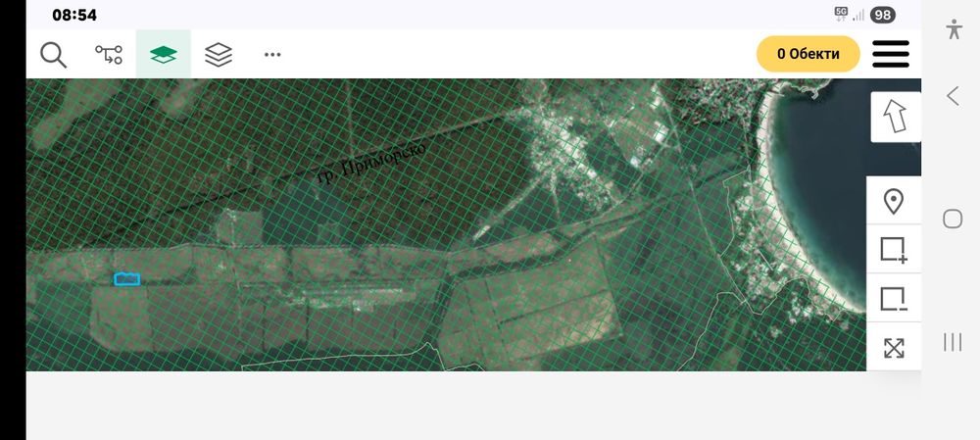The width and height of the screenshot is (980, 440).
Task: Tap the fullscreen expand arrows icon
Action: click(x=894, y=348)
